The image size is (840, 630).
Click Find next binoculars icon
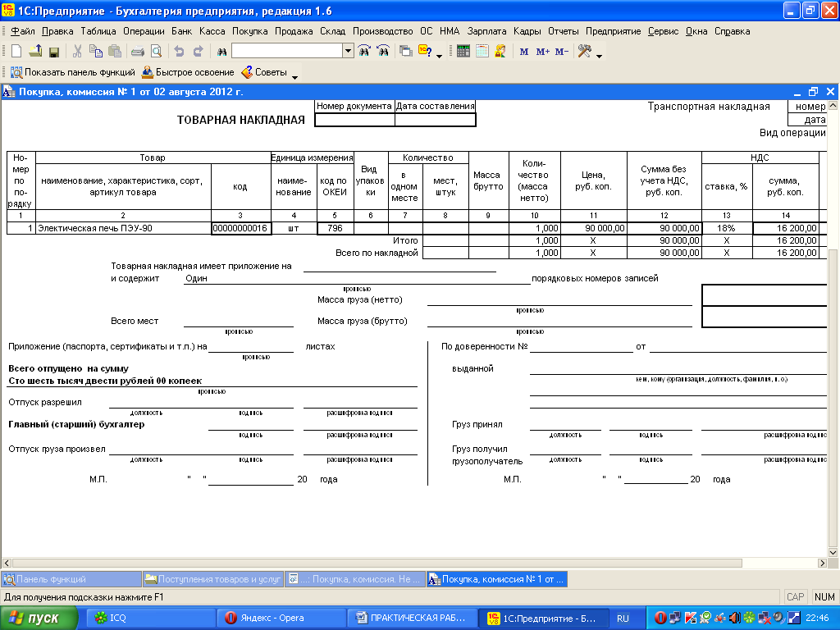click(x=364, y=52)
